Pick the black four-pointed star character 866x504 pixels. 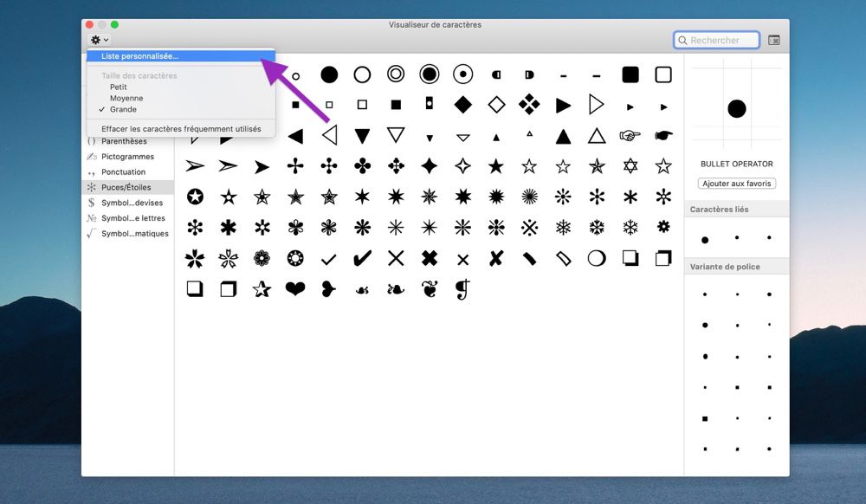pyautogui.click(x=430, y=165)
